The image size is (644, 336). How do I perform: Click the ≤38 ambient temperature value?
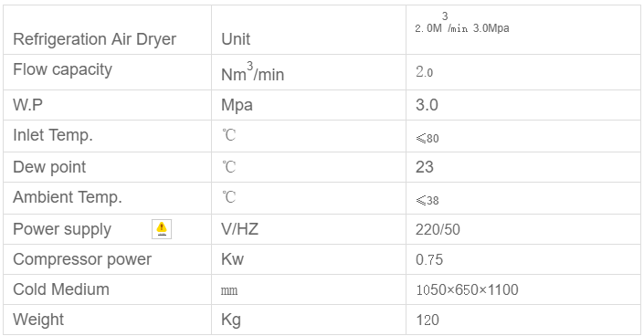pos(428,201)
